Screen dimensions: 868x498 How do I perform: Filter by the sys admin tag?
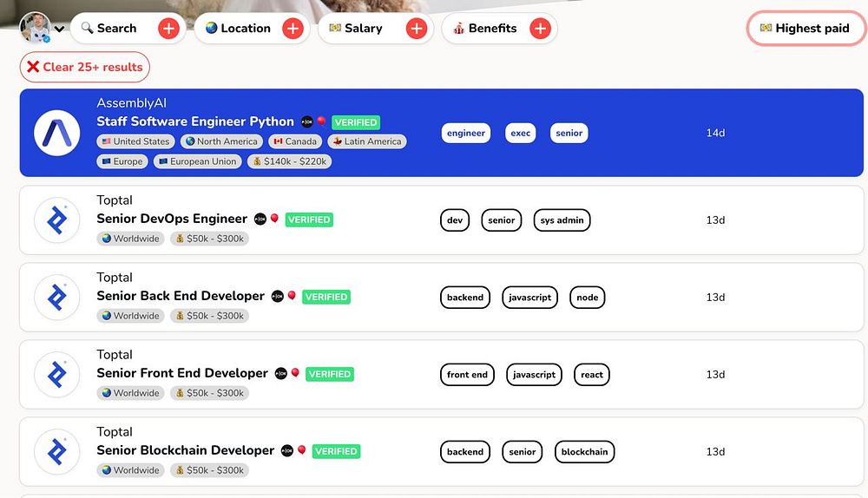(562, 220)
